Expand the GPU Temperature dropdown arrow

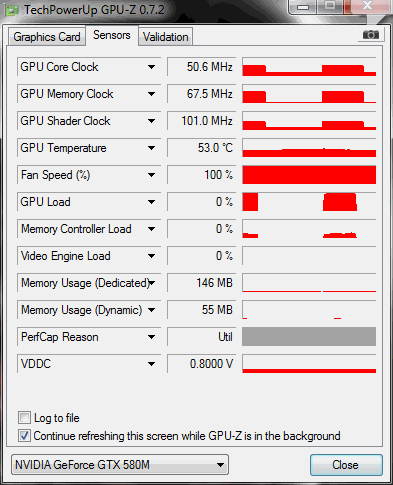151,148
